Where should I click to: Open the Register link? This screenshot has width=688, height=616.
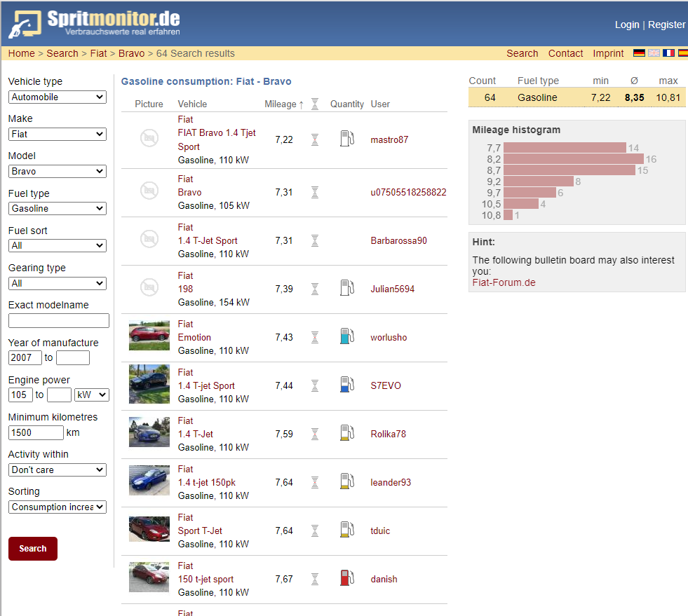(x=666, y=25)
